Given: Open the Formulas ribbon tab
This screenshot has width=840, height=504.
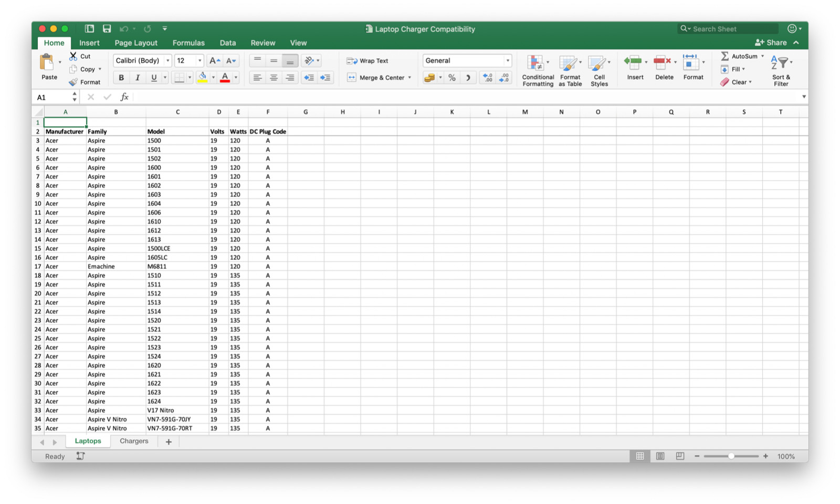Looking at the screenshot, I should point(188,43).
